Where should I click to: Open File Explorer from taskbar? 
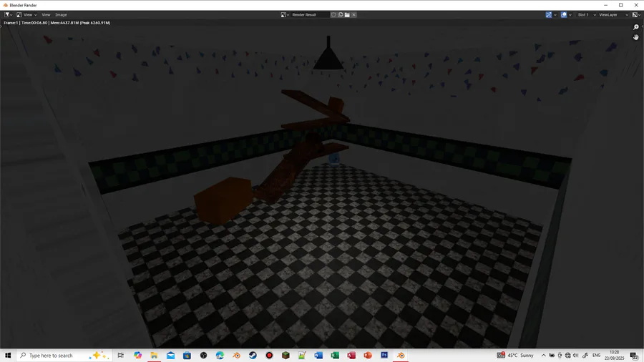pyautogui.click(x=154, y=356)
